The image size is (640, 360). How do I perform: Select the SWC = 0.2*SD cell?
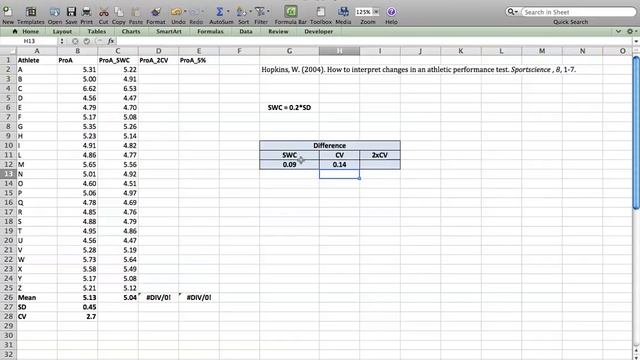[x=289, y=108]
